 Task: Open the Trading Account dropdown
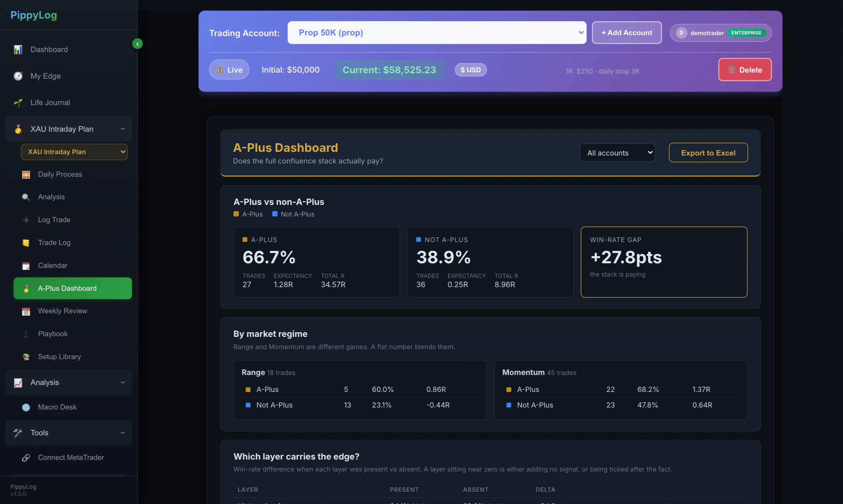(x=437, y=32)
